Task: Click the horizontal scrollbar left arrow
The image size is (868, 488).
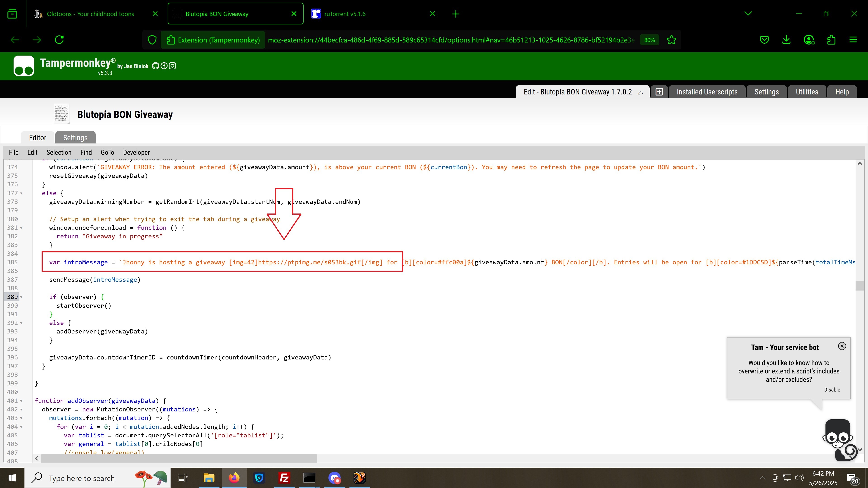Action: [37, 458]
